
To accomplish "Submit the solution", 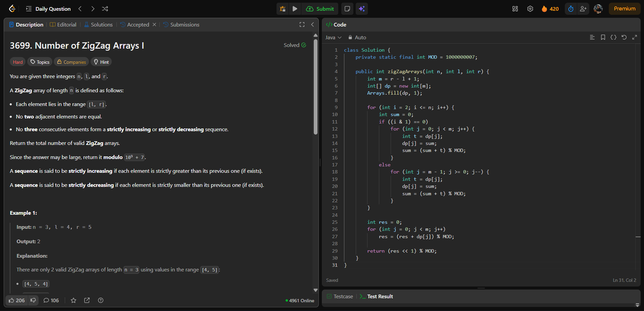I will click(x=320, y=9).
